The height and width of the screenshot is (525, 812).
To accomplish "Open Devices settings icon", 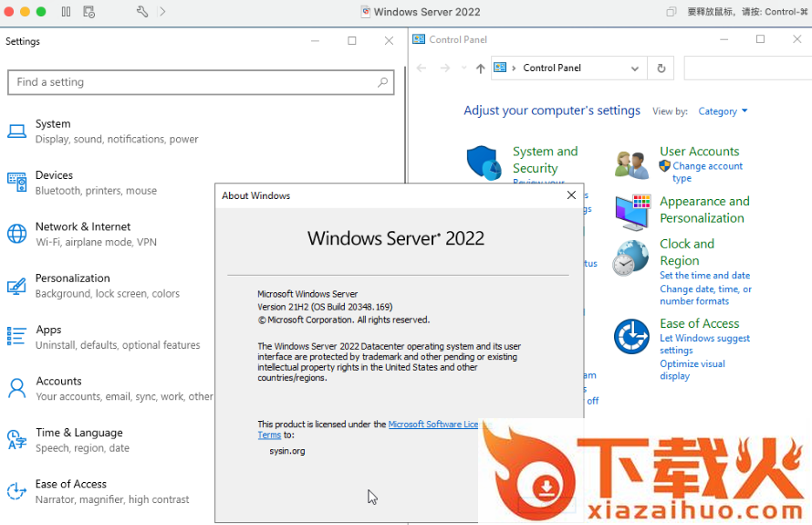I will (x=16, y=183).
